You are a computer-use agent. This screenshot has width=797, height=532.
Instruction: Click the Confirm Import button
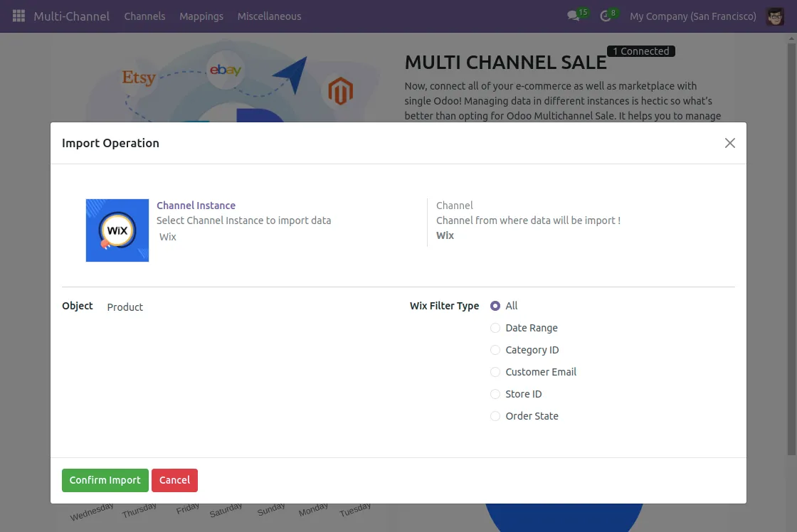point(105,480)
